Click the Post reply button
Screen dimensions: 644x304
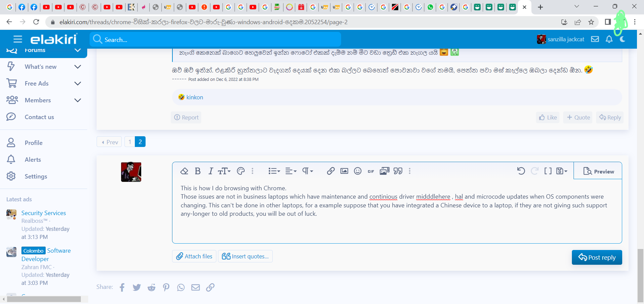click(x=597, y=257)
